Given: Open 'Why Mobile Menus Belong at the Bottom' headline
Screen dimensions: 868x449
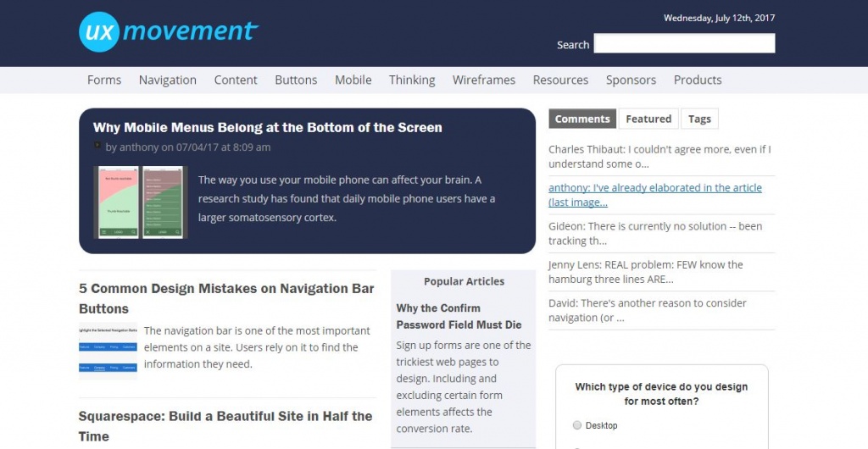Looking at the screenshot, I should pyautogui.click(x=268, y=127).
